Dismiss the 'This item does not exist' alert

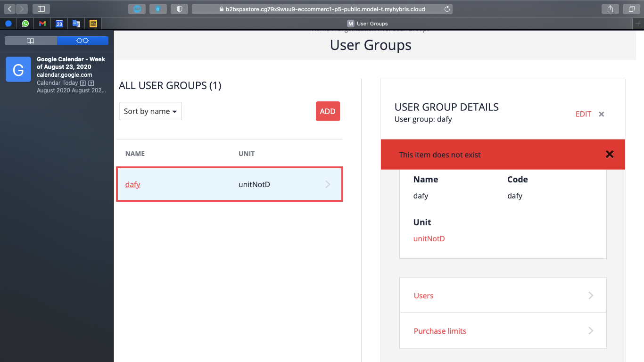point(610,154)
